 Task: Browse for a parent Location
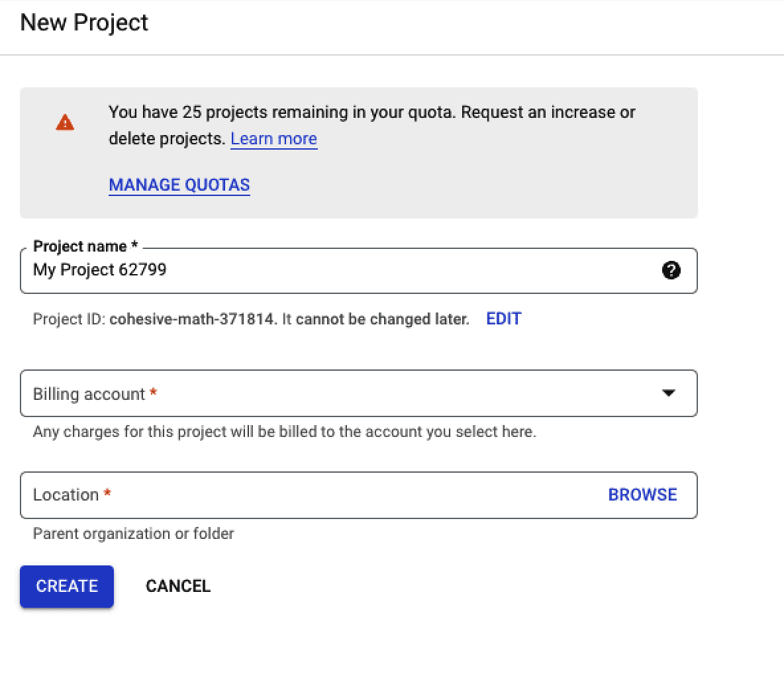click(642, 495)
